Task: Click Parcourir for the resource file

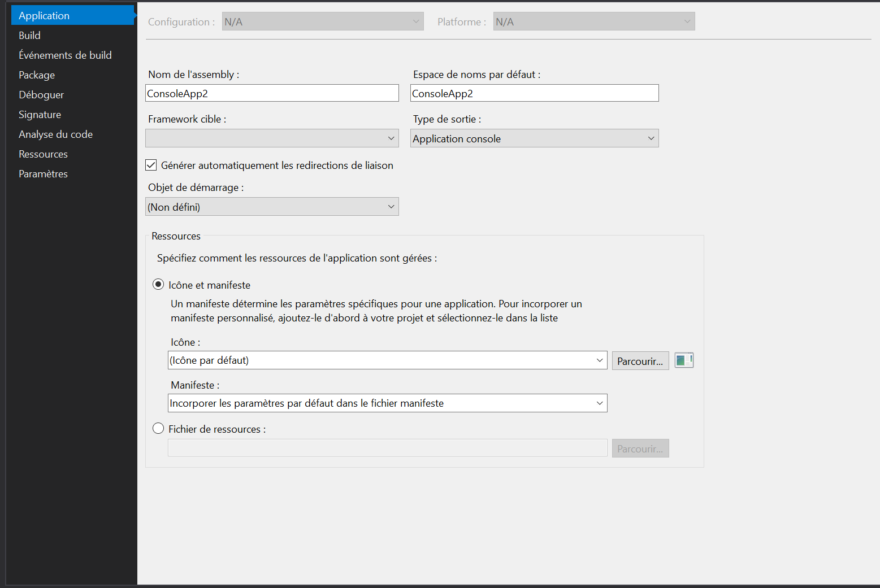Action: point(640,448)
